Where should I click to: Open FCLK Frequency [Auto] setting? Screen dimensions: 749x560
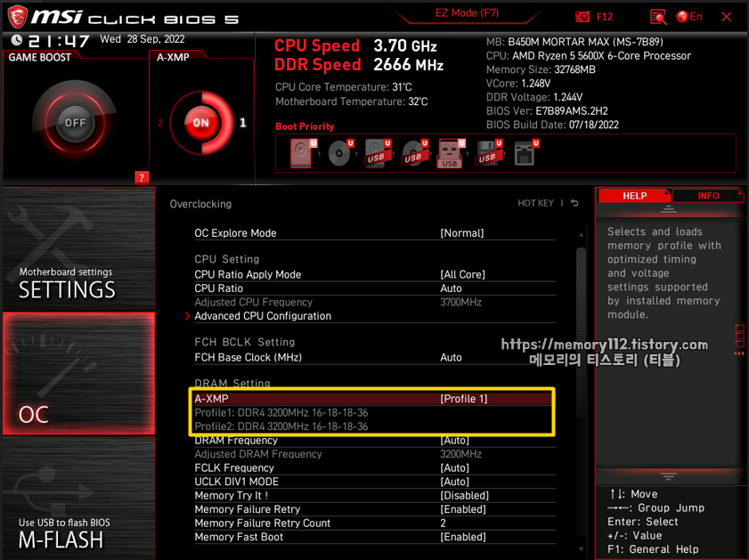click(x=375, y=468)
